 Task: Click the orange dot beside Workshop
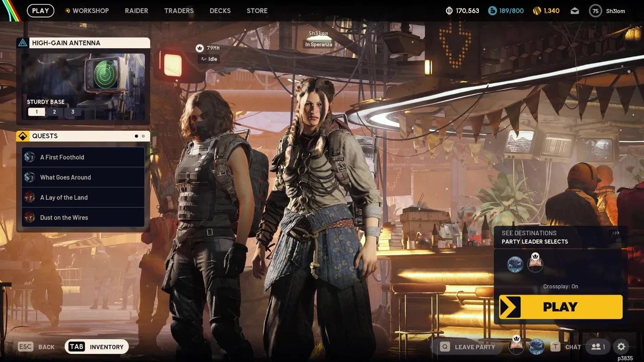point(67,11)
